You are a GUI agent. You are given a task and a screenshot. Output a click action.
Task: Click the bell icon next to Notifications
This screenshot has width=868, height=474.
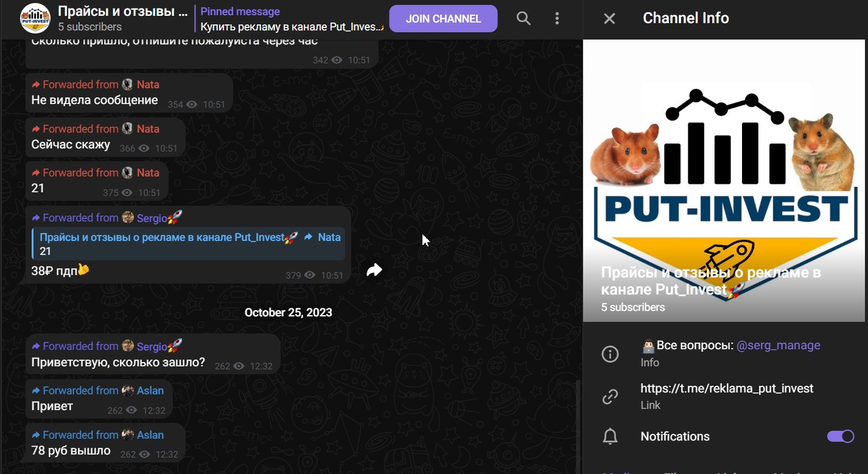point(610,436)
